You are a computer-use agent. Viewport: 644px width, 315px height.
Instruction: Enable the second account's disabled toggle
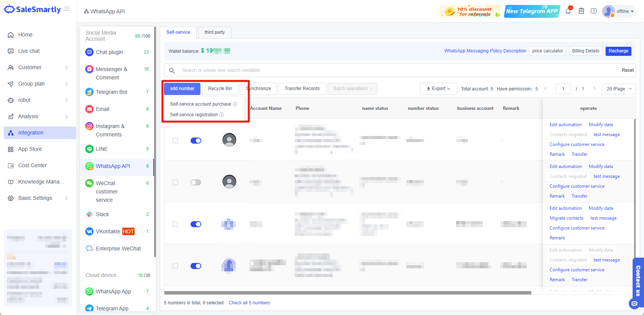coord(196,182)
